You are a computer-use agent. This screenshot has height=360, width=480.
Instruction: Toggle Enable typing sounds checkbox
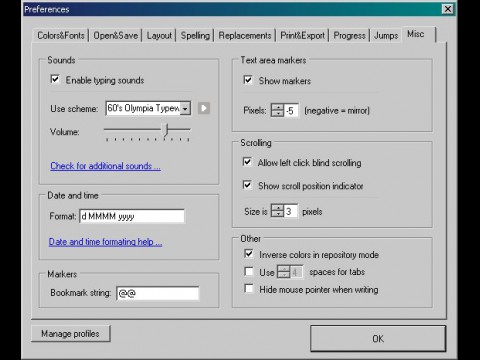(x=55, y=79)
